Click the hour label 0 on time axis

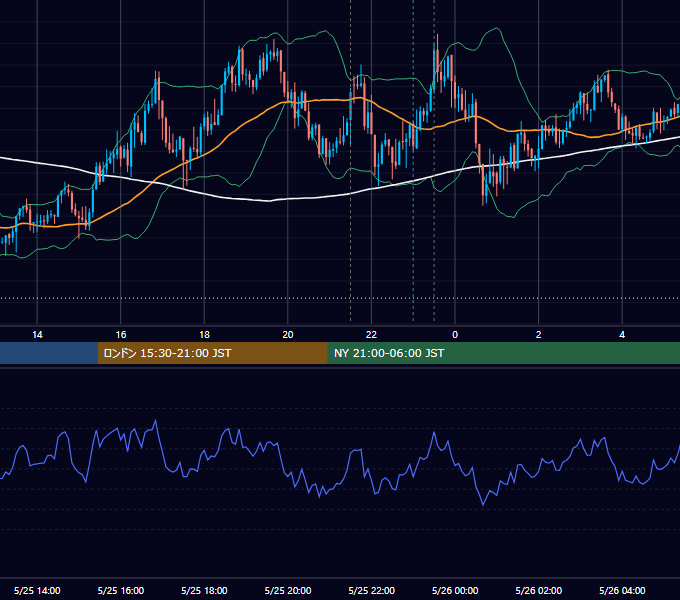click(455, 335)
